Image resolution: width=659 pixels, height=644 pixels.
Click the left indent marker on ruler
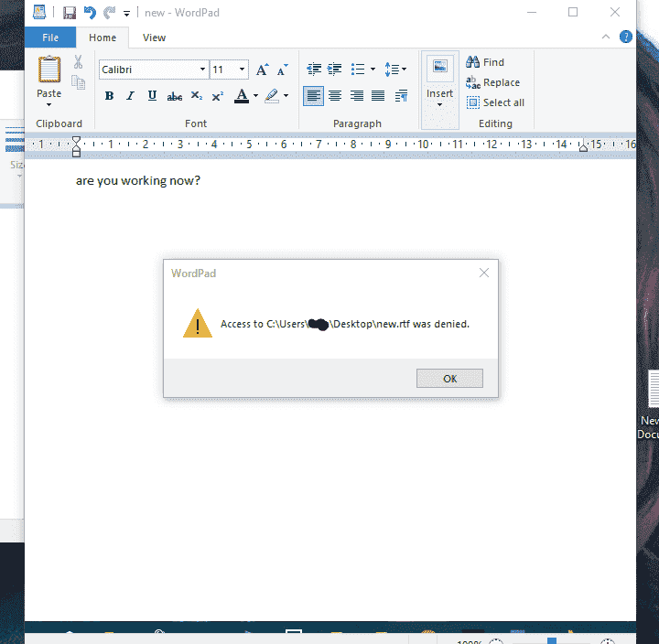point(76,146)
